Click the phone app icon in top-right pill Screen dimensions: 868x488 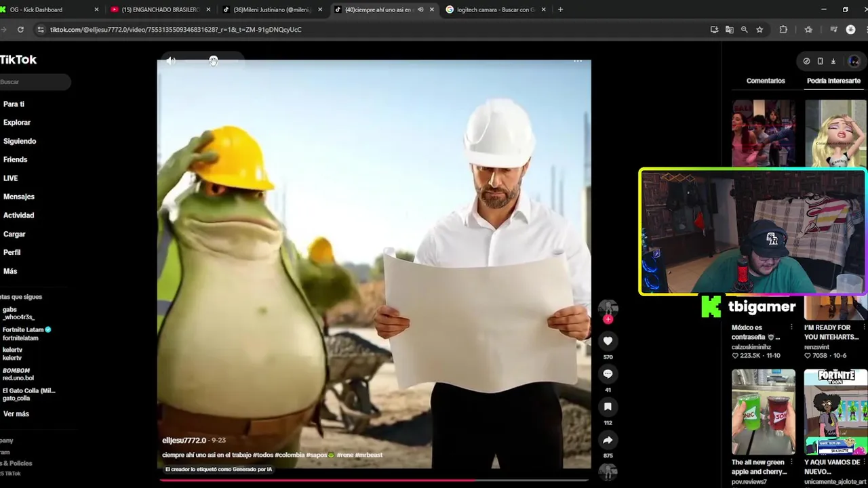pos(820,61)
